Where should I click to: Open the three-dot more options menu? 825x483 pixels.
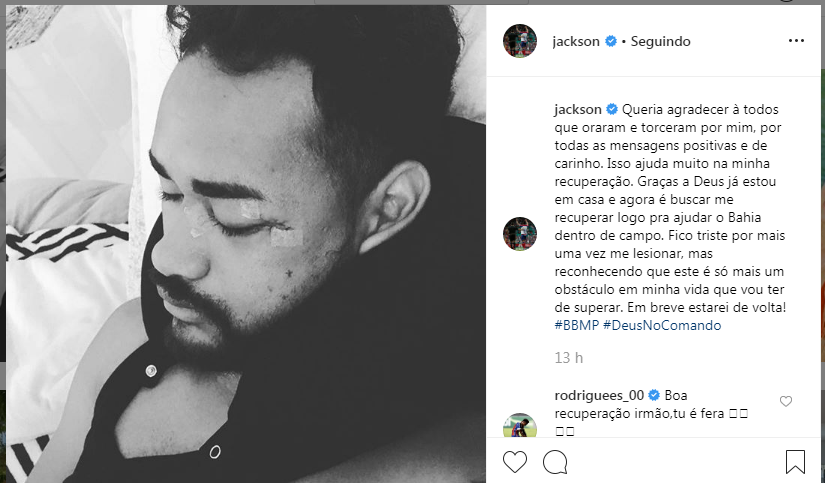pos(796,41)
